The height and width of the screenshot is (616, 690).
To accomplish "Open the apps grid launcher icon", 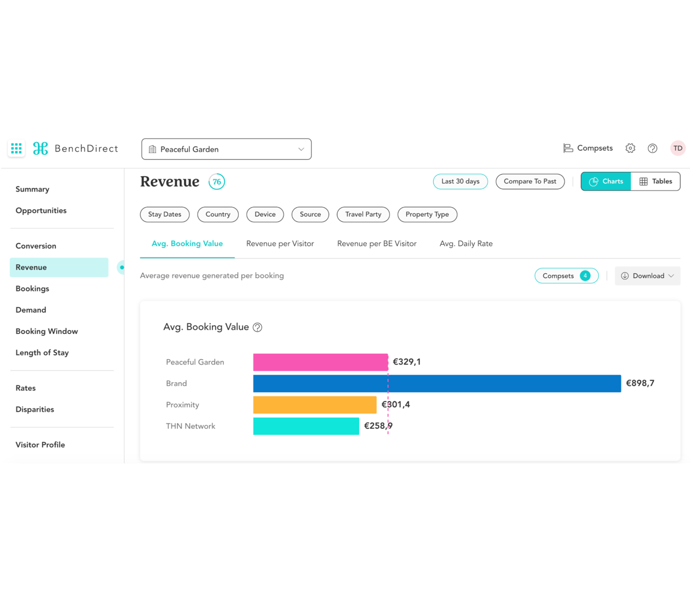I will pyautogui.click(x=16, y=148).
